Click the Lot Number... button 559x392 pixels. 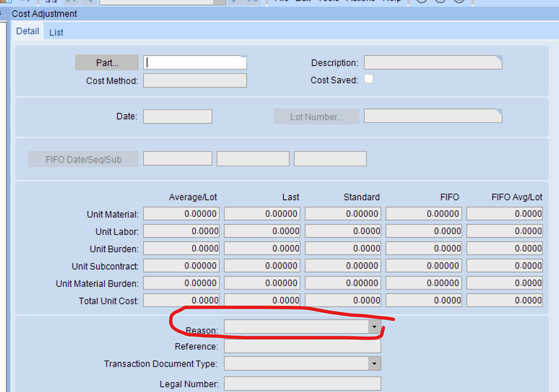coord(316,116)
